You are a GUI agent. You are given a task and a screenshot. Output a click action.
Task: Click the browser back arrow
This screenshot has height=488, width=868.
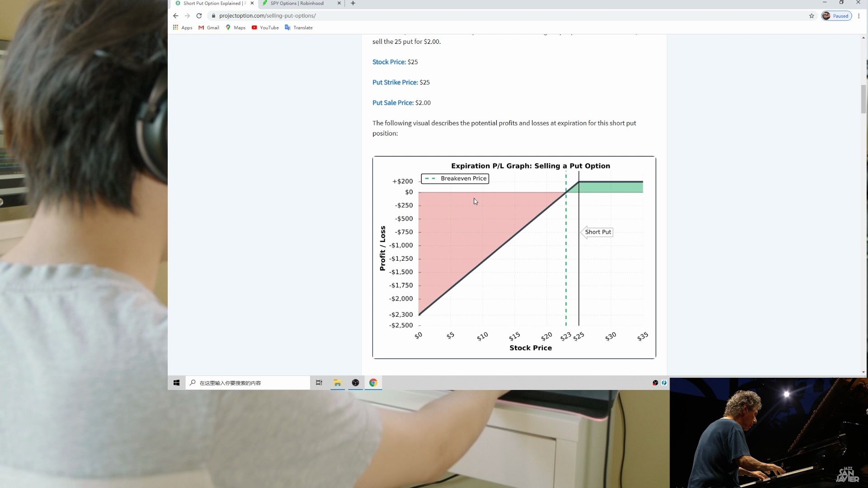pos(176,16)
